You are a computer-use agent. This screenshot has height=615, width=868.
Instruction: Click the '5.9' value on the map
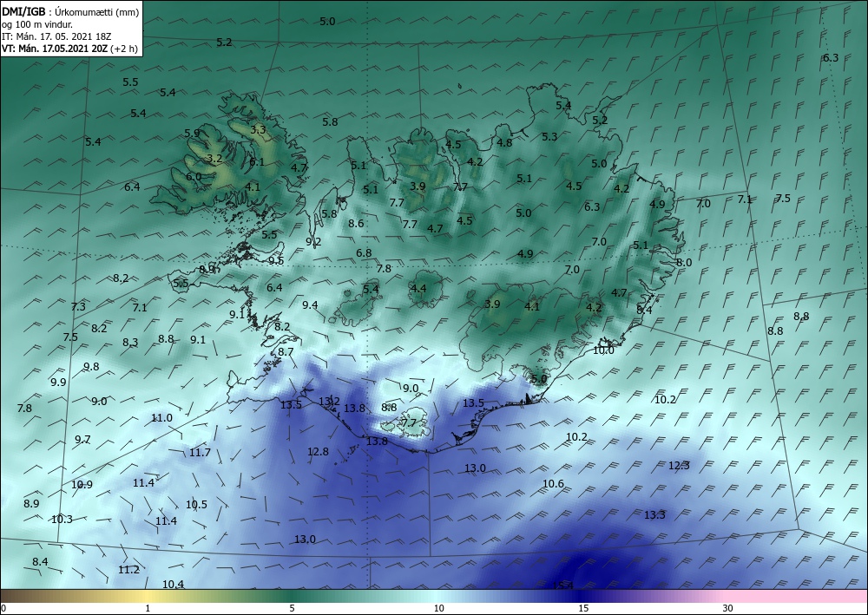192,134
